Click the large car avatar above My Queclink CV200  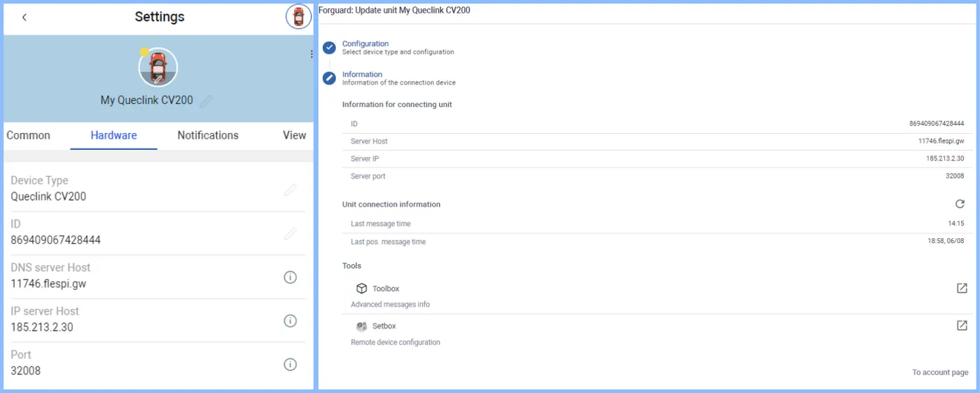click(x=158, y=68)
